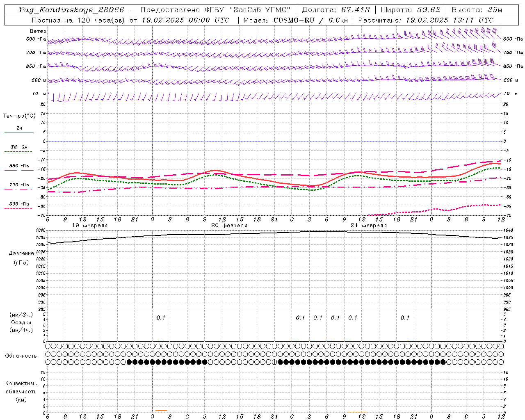Click the Осадки panel label

[x=21, y=322]
